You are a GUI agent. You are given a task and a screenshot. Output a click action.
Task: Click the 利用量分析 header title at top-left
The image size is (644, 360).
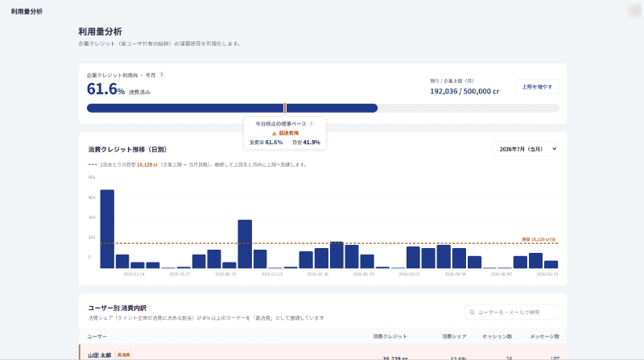[x=27, y=11]
